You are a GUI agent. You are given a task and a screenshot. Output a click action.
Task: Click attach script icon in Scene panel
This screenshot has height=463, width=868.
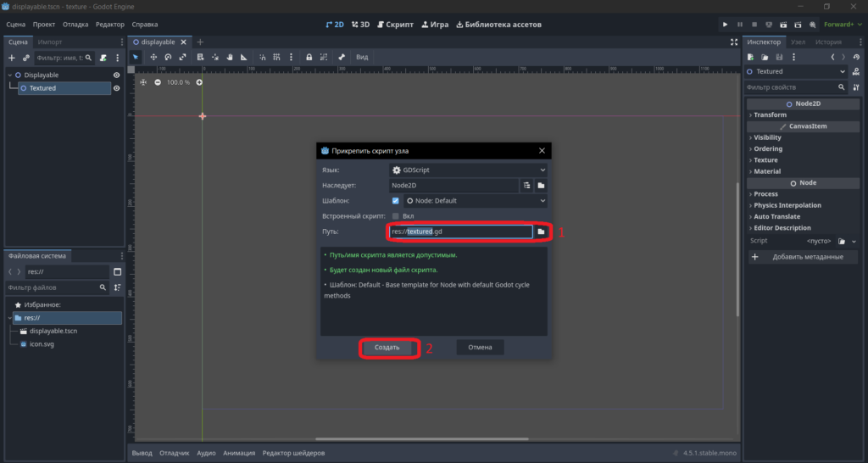[x=103, y=58]
